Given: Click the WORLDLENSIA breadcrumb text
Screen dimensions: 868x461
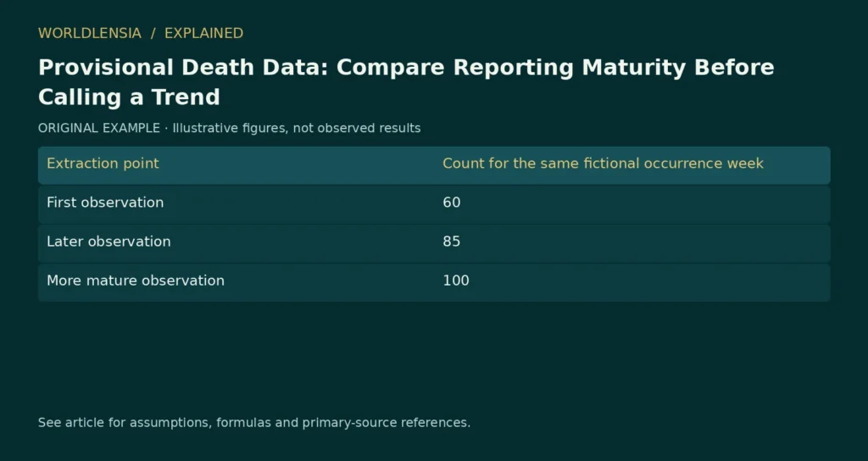Looking at the screenshot, I should click(x=90, y=33).
